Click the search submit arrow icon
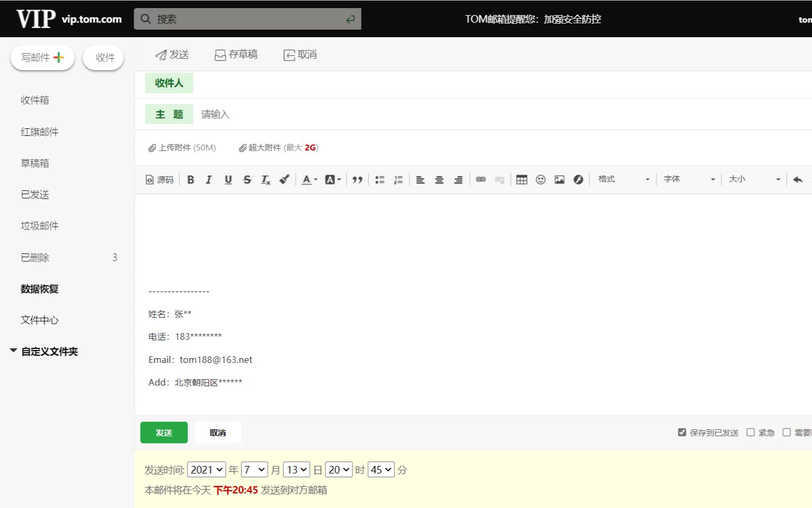 [351, 19]
